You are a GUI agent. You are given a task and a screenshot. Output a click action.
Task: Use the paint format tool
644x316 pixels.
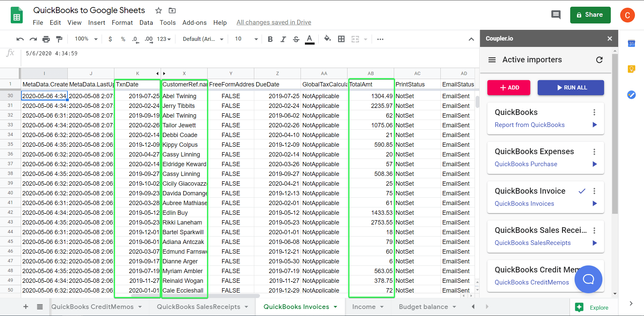pos(59,39)
